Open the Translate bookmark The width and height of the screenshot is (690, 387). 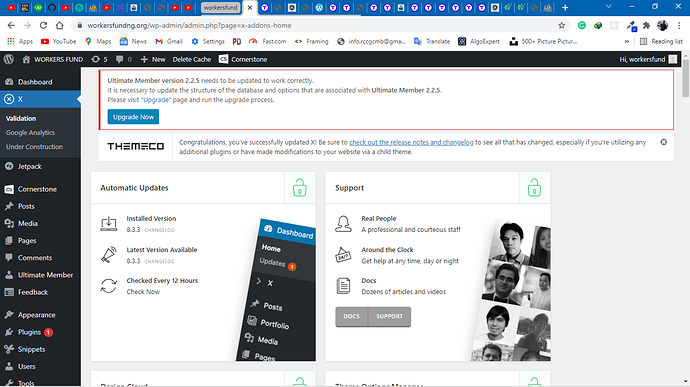tap(432, 41)
